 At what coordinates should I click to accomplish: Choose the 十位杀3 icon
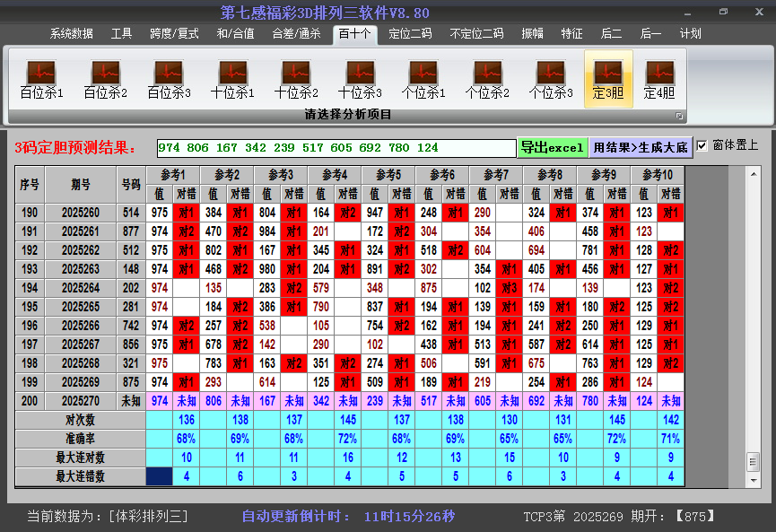(x=360, y=79)
